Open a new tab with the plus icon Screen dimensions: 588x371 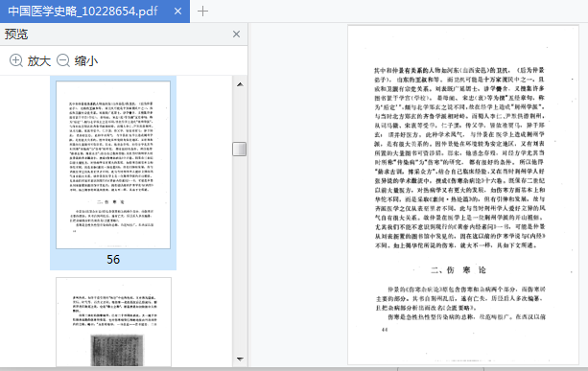(202, 12)
